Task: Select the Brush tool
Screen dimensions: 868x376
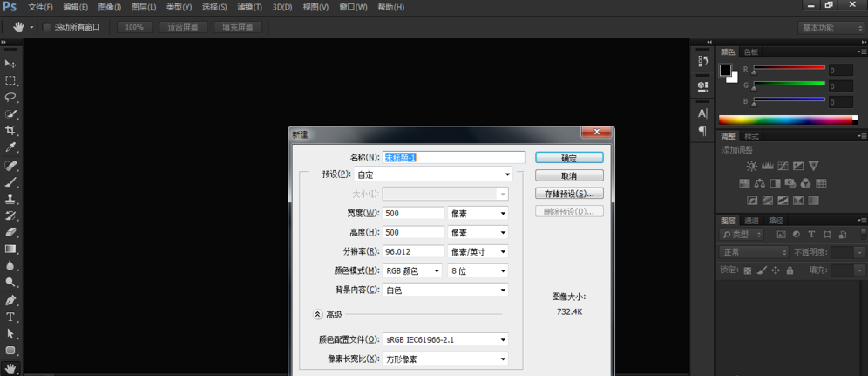Action: pyautogui.click(x=10, y=181)
